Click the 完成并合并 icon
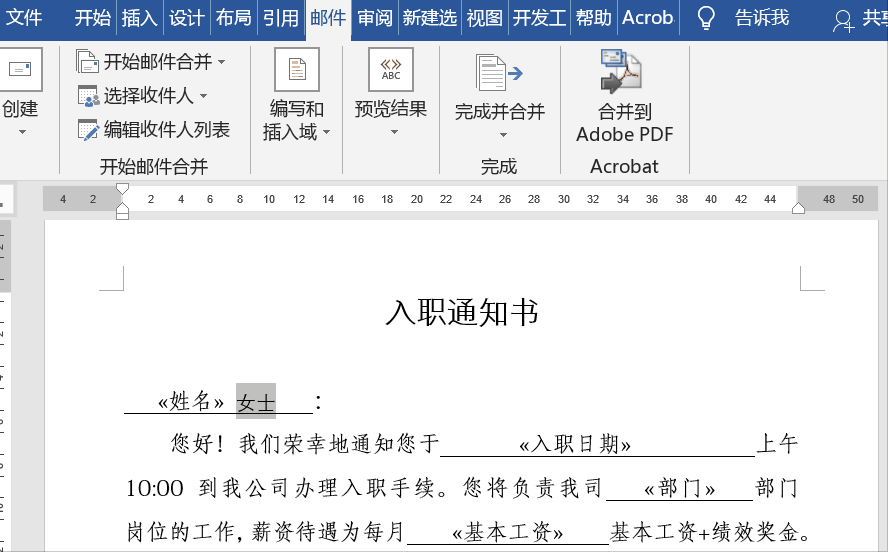 (499, 73)
